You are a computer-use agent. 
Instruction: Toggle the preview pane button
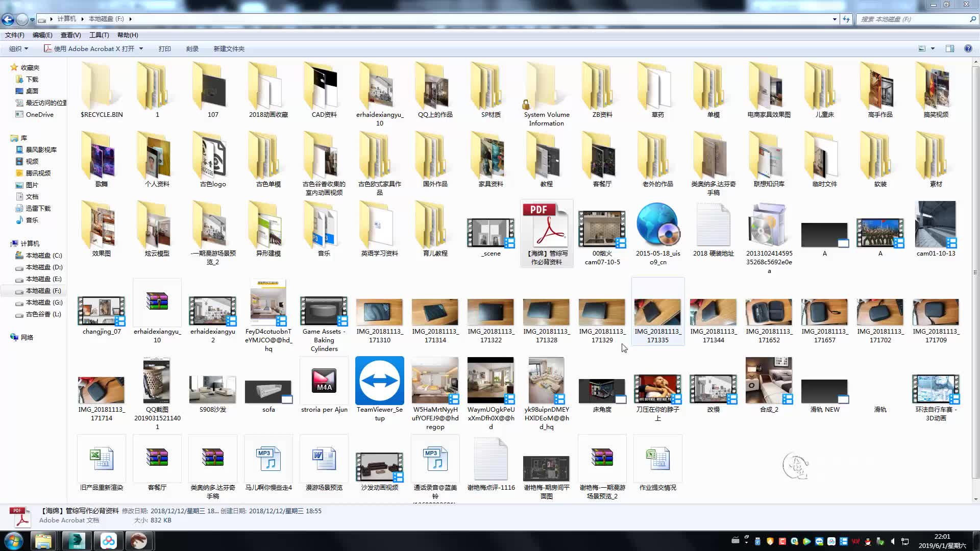[949, 48]
